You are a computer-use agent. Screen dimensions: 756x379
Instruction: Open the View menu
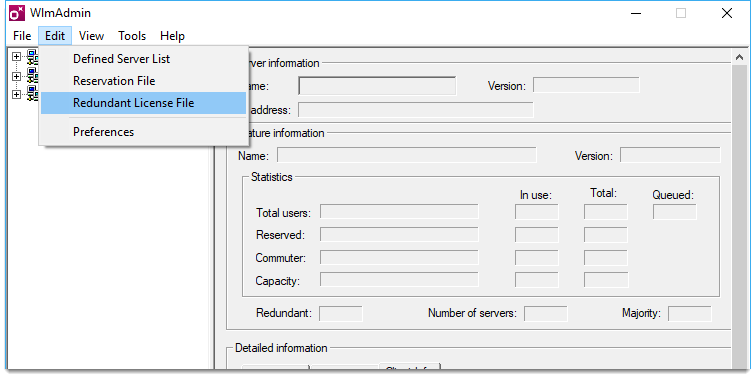click(x=91, y=36)
